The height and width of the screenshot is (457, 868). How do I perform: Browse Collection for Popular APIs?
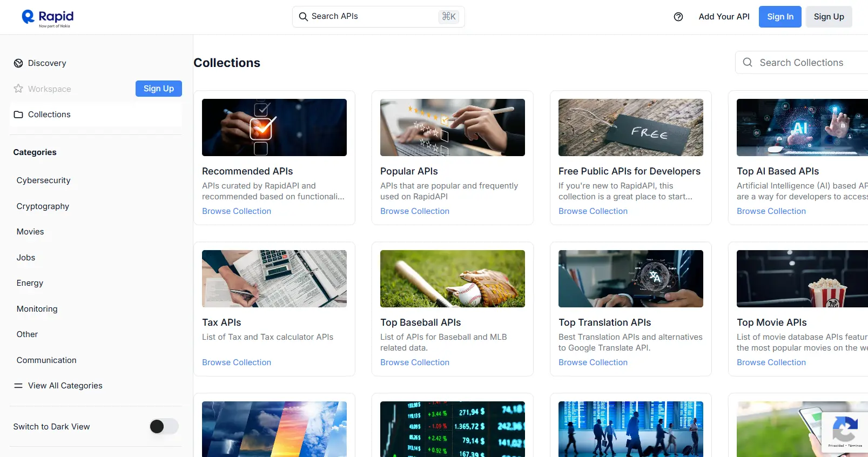coord(415,211)
